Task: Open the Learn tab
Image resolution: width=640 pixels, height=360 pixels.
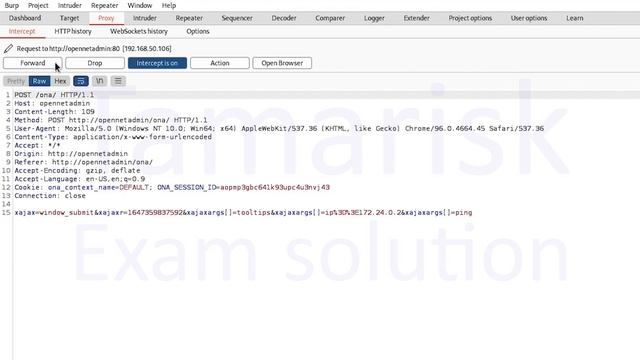Action: click(x=575, y=18)
